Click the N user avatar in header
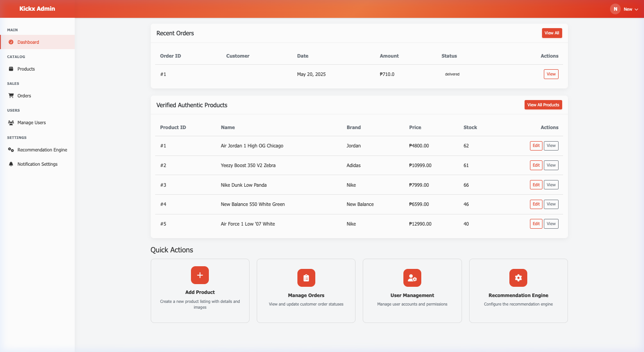Screen dimensions: 644x352 pos(615,9)
